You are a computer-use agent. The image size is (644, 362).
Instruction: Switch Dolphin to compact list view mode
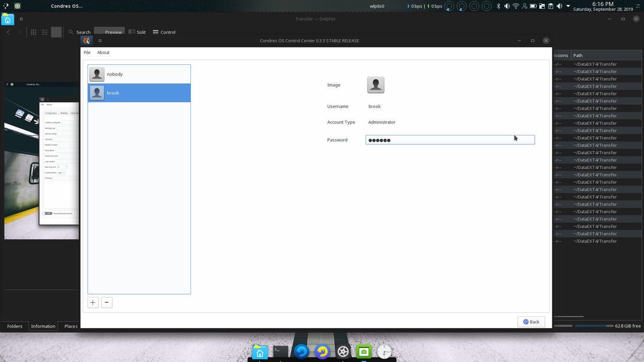coord(45,32)
